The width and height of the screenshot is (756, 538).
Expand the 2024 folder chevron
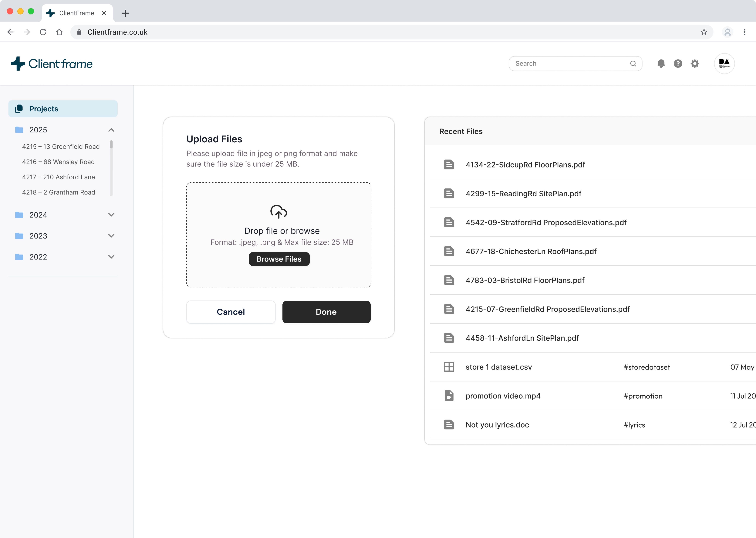coord(111,215)
